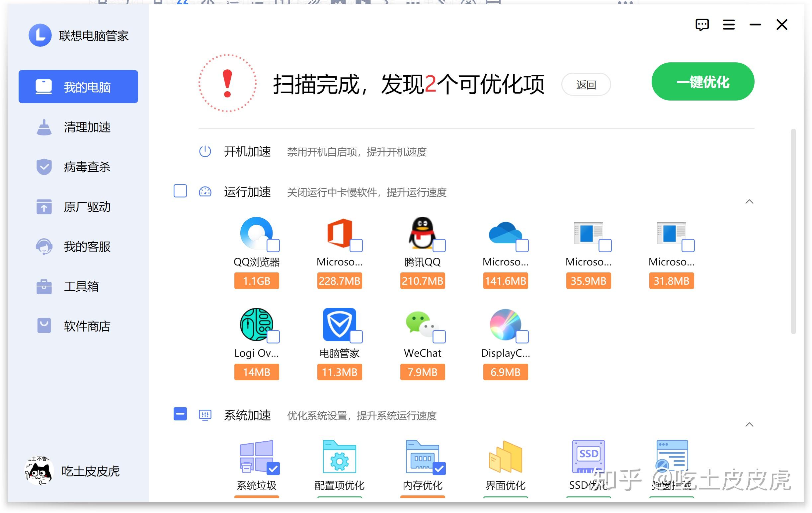Screen dimensions: 812x513
Task: Collapse the 系统加速 section chevron
Action: click(749, 425)
